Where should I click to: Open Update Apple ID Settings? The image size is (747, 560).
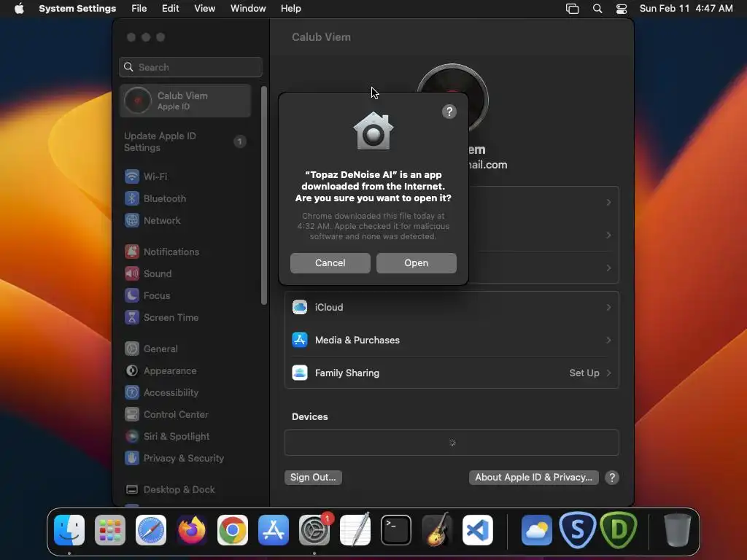(186, 142)
